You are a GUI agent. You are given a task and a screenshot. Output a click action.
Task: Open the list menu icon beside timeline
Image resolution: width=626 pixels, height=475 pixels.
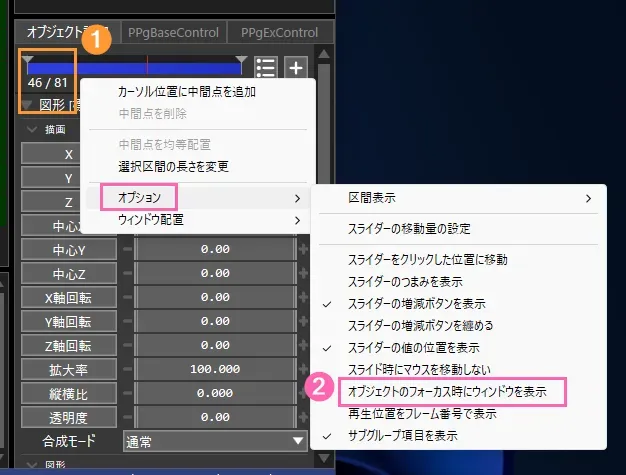[x=265, y=67]
